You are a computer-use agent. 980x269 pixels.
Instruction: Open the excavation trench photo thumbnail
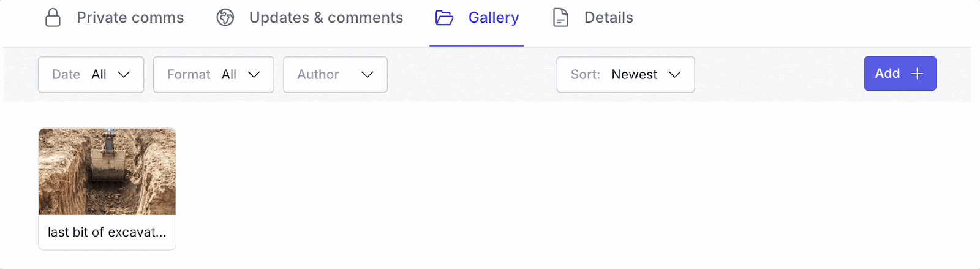(x=107, y=172)
